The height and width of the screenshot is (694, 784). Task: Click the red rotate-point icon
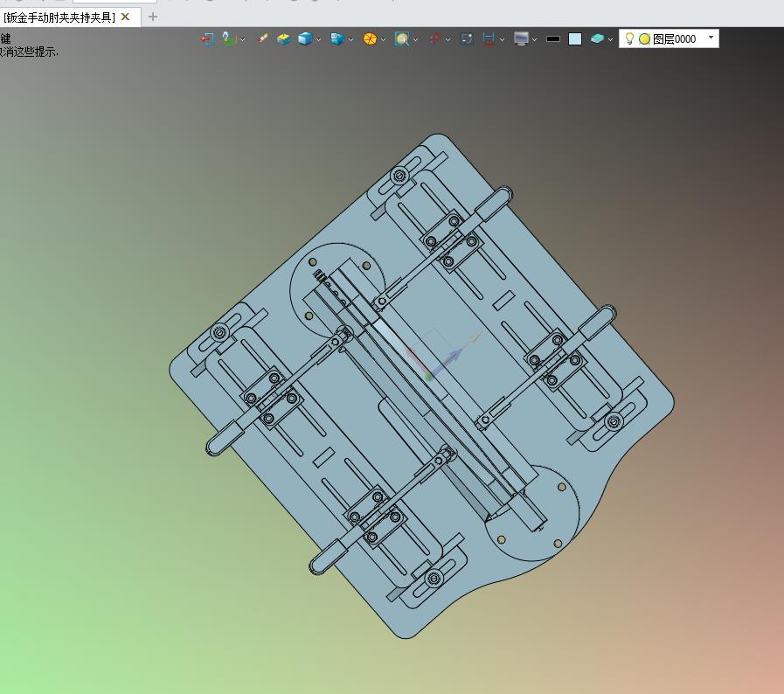click(x=435, y=38)
